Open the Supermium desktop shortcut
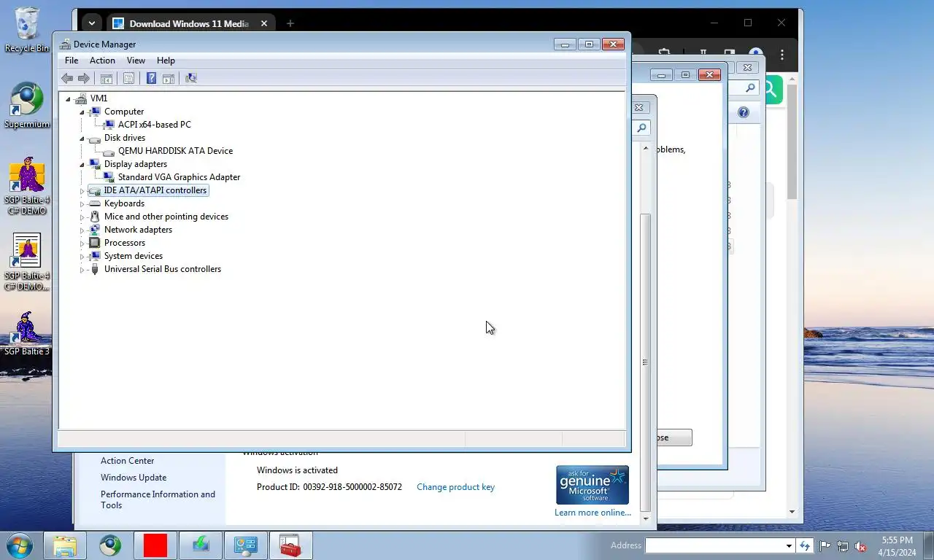This screenshot has width=934, height=560. pos(27,106)
